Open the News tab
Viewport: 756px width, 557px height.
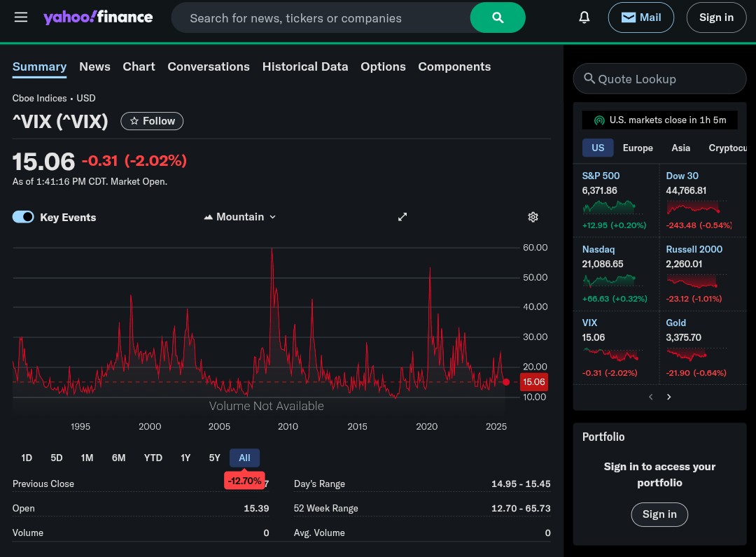tap(94, 67)
